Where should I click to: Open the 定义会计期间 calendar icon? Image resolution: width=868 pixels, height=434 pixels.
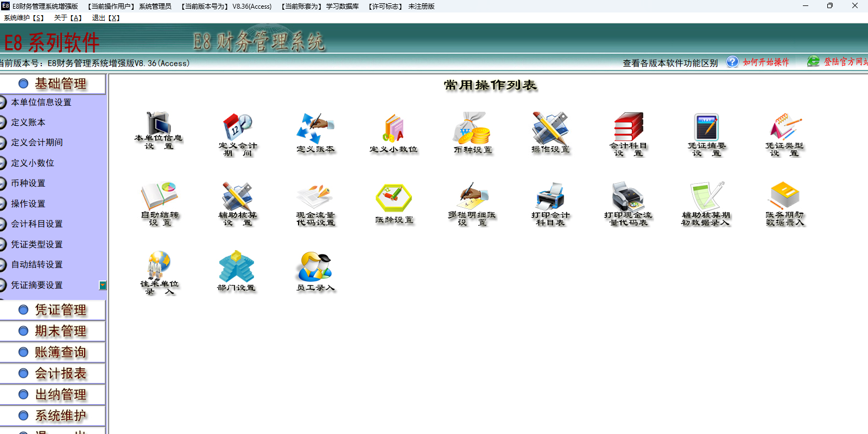237,127
